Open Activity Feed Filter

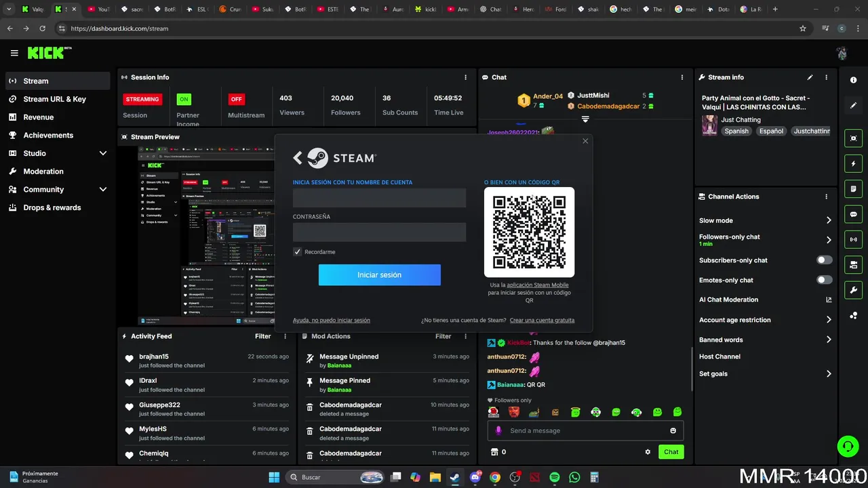pyautogui.click(x=262, y=336)
